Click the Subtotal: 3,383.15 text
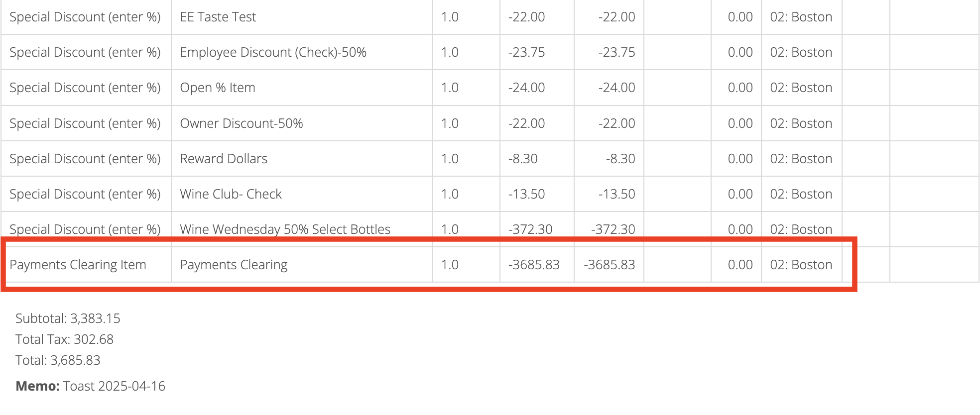This screenshot has width=980, height=415. click(68, 318)
